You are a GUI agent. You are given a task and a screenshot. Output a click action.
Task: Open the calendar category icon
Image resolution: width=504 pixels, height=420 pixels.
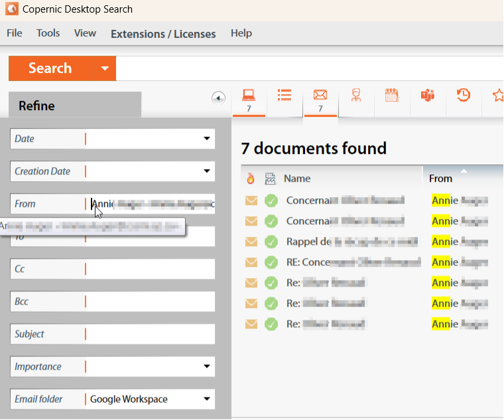[x=391, y=96]
